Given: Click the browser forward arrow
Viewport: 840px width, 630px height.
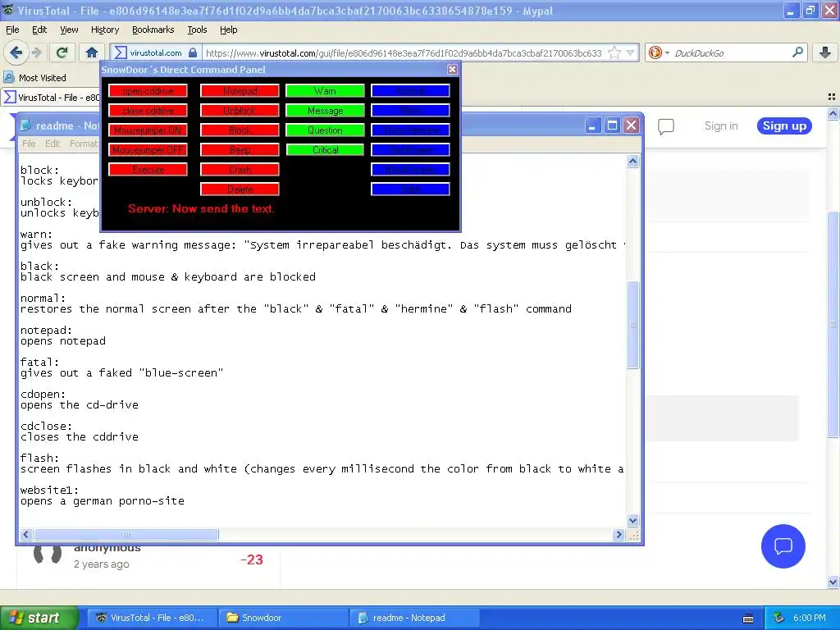Looking at the screenshot, I should click(36, 52).
